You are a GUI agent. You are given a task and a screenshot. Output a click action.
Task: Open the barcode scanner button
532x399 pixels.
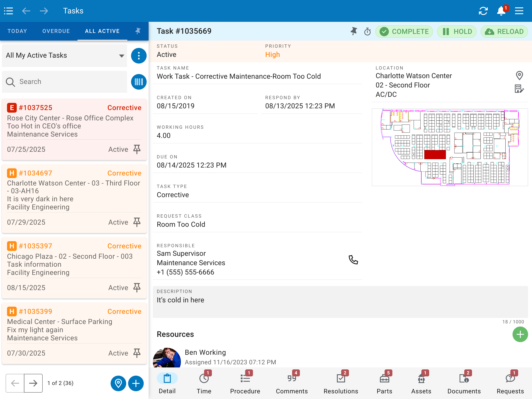pyautogui.click(x=138, y=82)
